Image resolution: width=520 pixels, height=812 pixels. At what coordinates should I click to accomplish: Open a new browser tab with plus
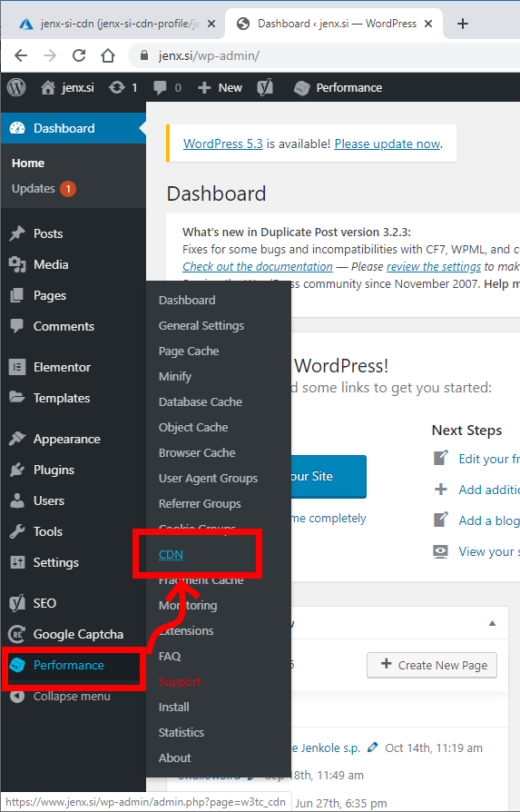click(463, 24)
